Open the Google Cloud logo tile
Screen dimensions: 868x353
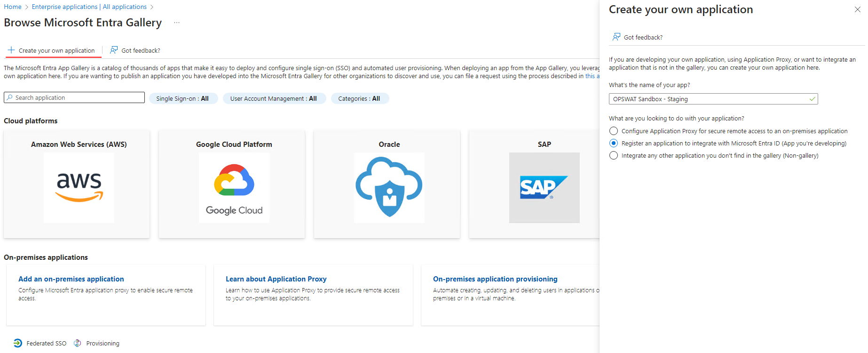point(234,188)
